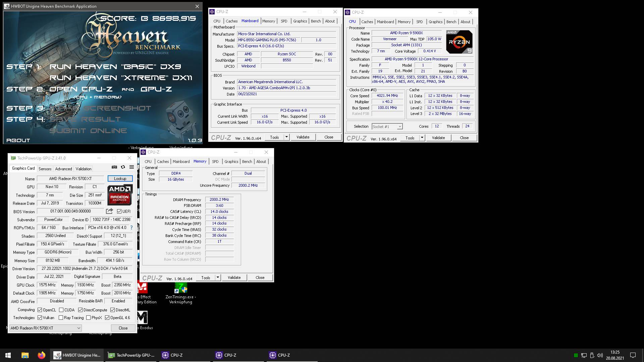This screenshot has width=644, height=362.
Task: Click DRAM Frequency value 2000.2 MHz
Action: [x=219, y=199]
